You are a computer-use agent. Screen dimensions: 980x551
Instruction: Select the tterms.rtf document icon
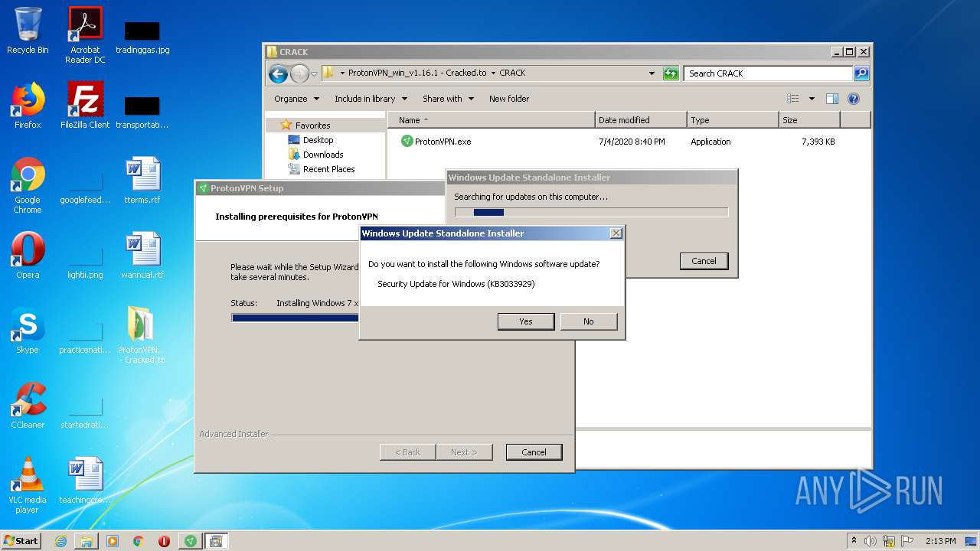pyautogui.click(x=142, y=181)
